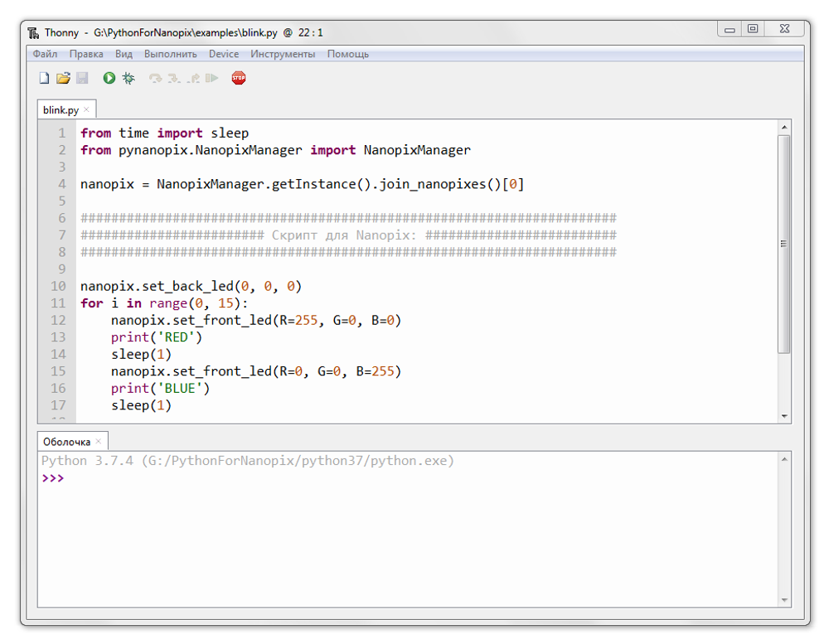
Task: Click the Step over debug icon
Action: [155, 78]
